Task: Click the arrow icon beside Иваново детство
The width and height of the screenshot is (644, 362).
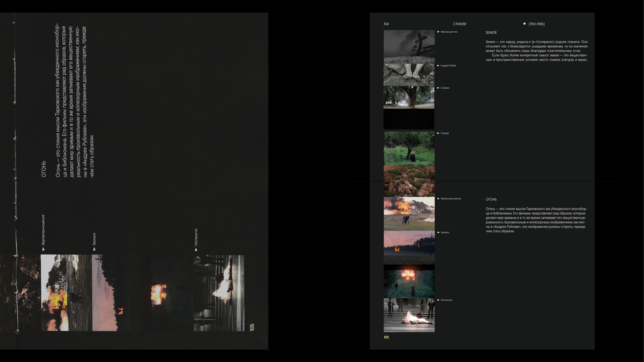Action: coord(438,32)
